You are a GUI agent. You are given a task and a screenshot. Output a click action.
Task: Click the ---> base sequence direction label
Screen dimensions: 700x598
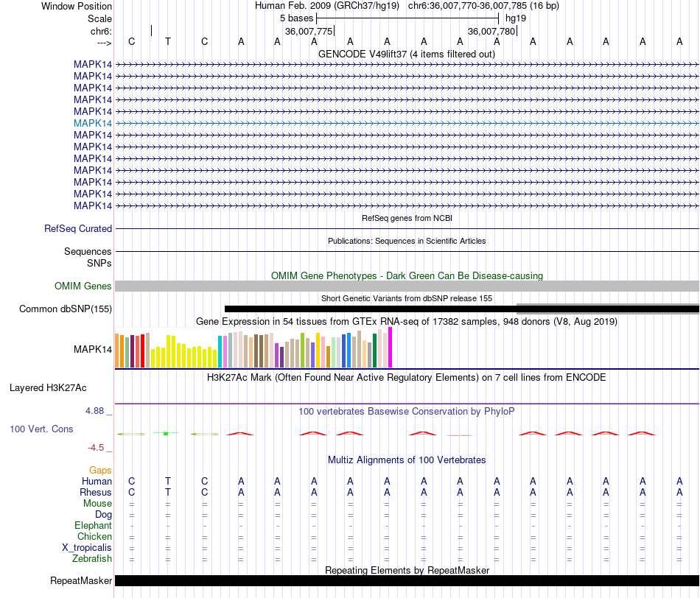point(105,43)
